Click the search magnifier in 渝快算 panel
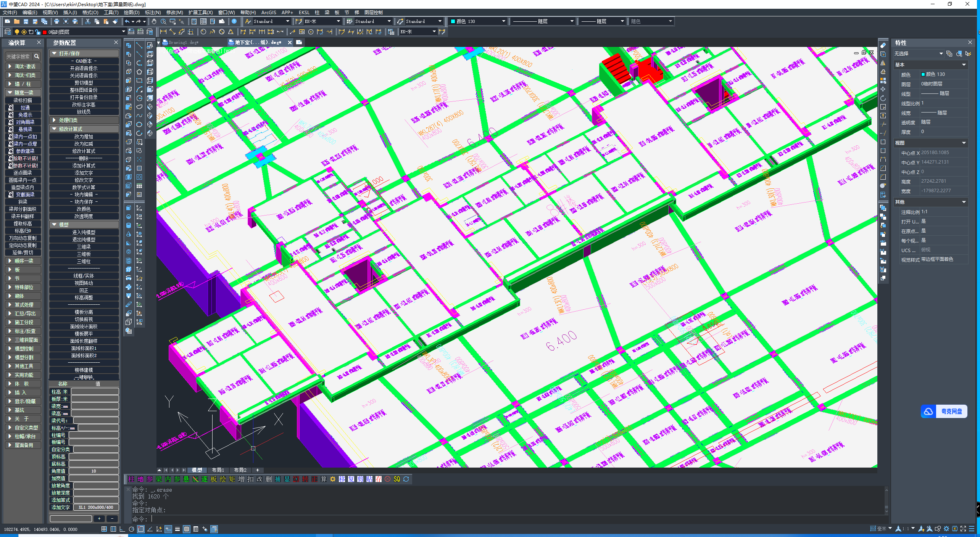Viewport: 980px width, 537px height. [x=37, y=56]
